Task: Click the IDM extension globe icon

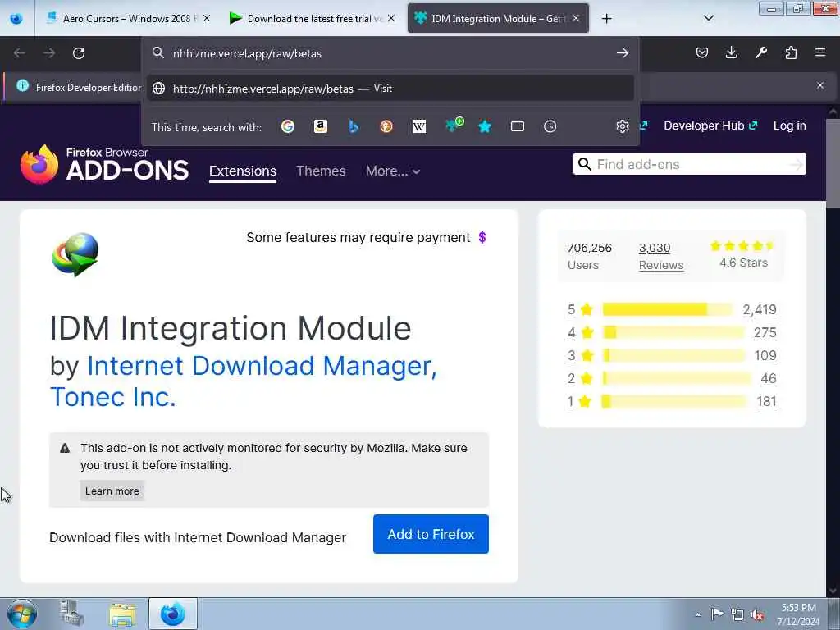Action: (x=75, y=255)
